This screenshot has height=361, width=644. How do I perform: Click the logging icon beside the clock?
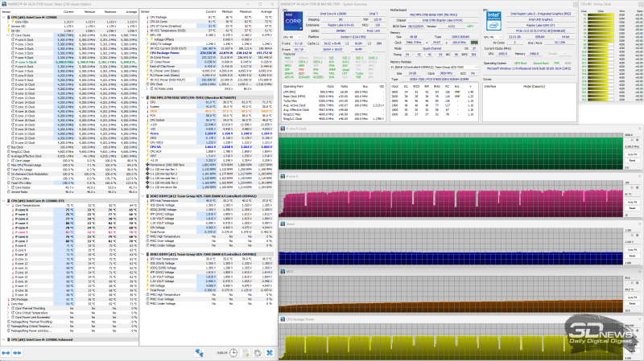coord(245,352)
